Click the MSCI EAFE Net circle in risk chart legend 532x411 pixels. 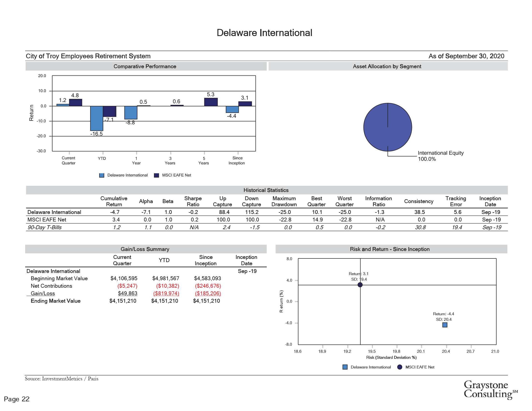tap(400, 367)
